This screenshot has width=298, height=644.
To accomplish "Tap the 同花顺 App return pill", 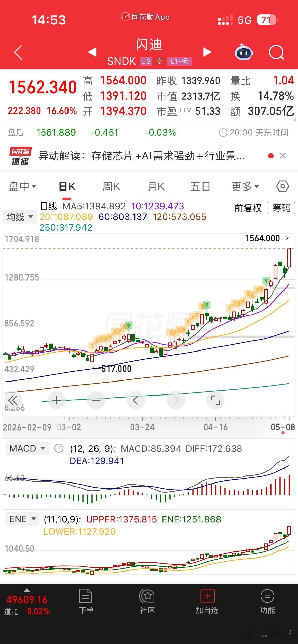I will point(145,17).
